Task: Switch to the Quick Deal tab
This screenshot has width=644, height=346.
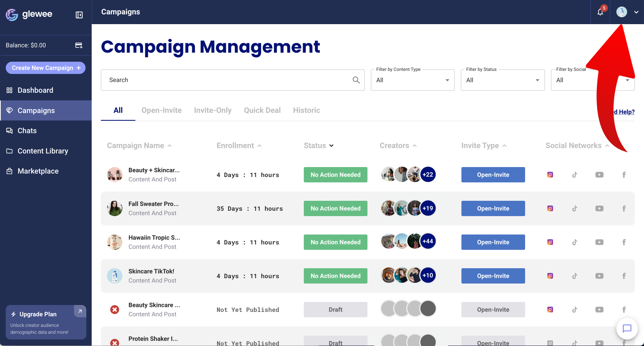Action: click(262, 110)
